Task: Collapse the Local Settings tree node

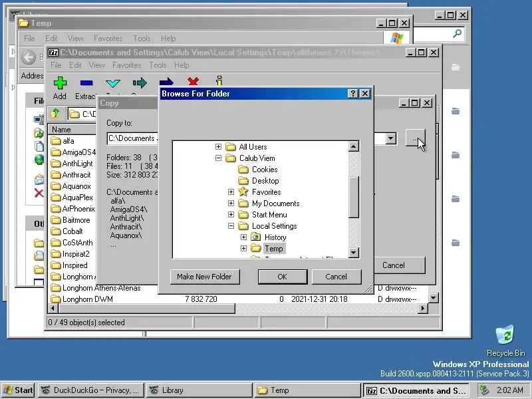Action: click(231, 226)
